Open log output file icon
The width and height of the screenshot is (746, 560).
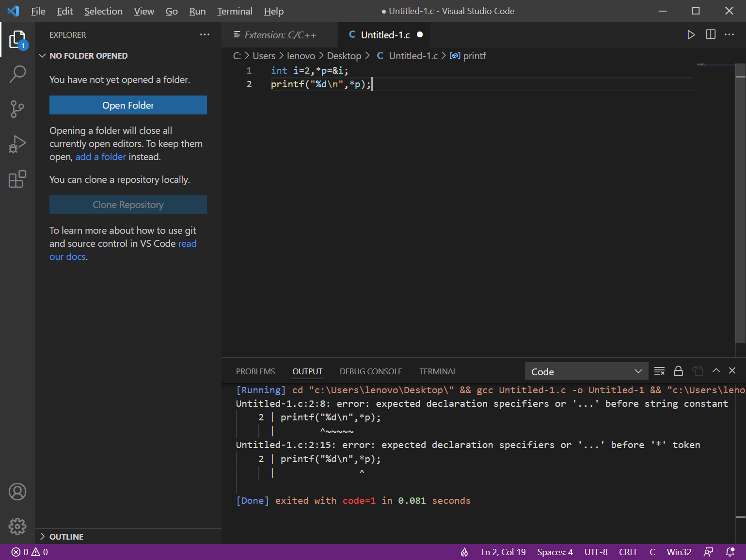point(698,371)
